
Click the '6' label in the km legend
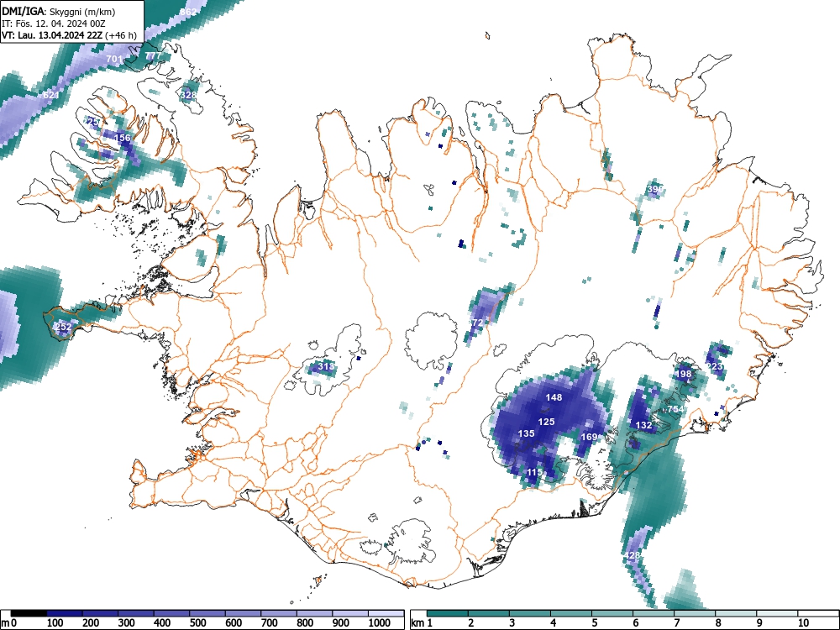(635, 622)
